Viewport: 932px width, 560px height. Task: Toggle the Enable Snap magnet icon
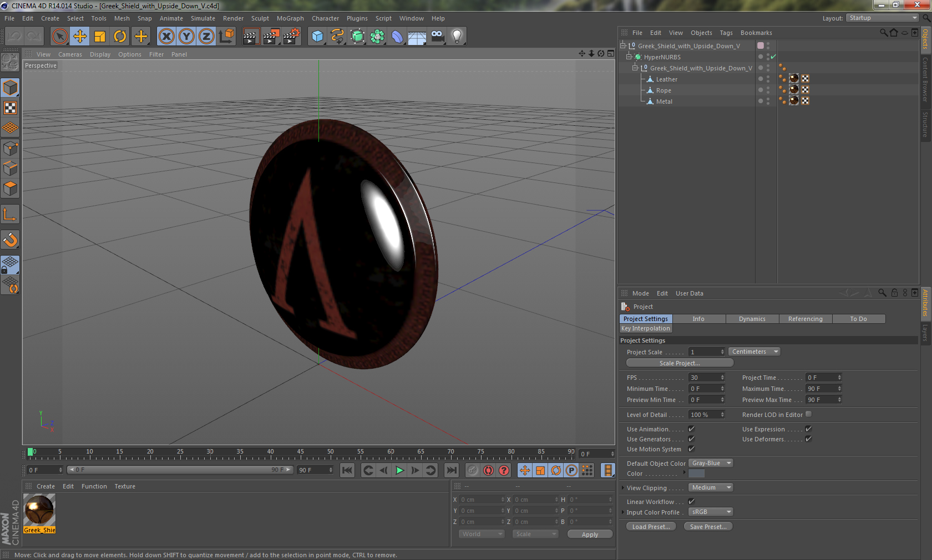tap(11, 240)
